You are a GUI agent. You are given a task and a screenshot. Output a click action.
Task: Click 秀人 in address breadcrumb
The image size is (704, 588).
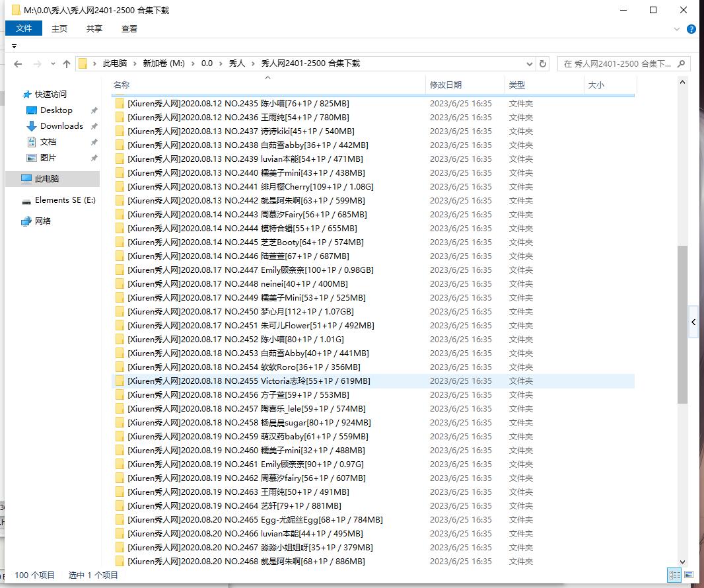click(237, 63)
